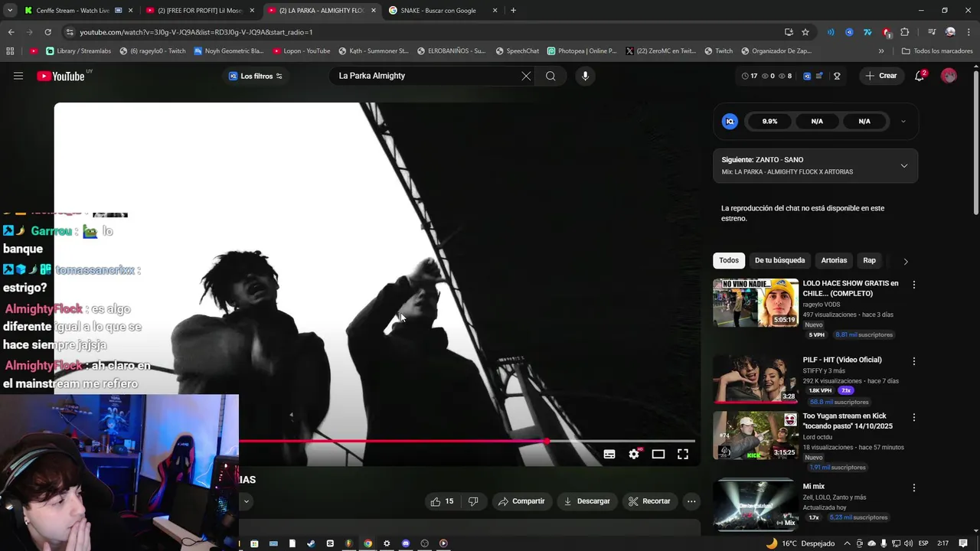
Task: Click the vidIQ logo badge in sidebar panel
Action: pos(730,121)
